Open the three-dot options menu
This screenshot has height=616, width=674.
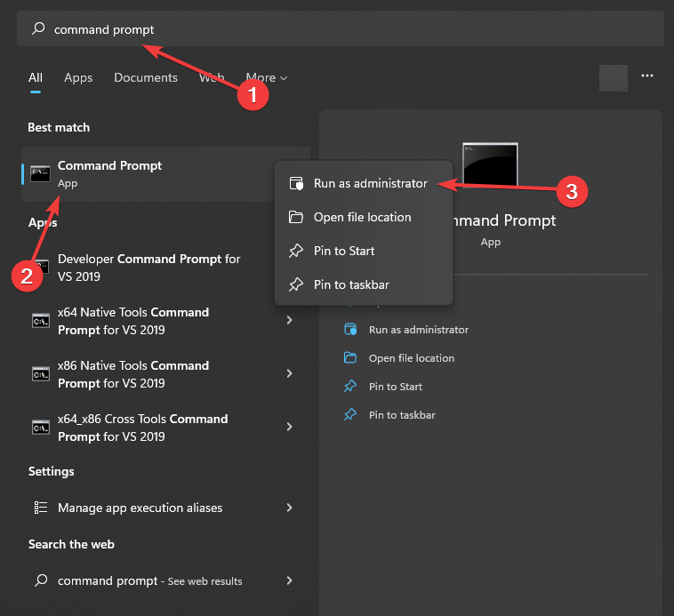coord(647,76)
